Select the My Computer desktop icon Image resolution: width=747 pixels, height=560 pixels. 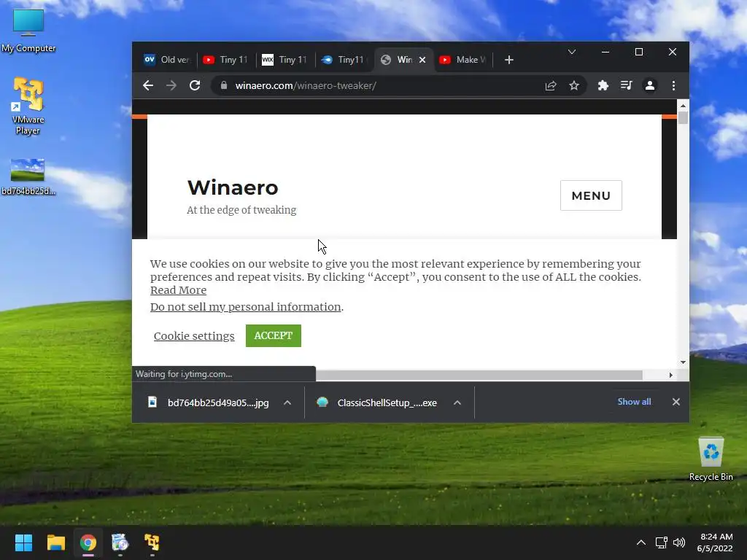pos(28,31)
